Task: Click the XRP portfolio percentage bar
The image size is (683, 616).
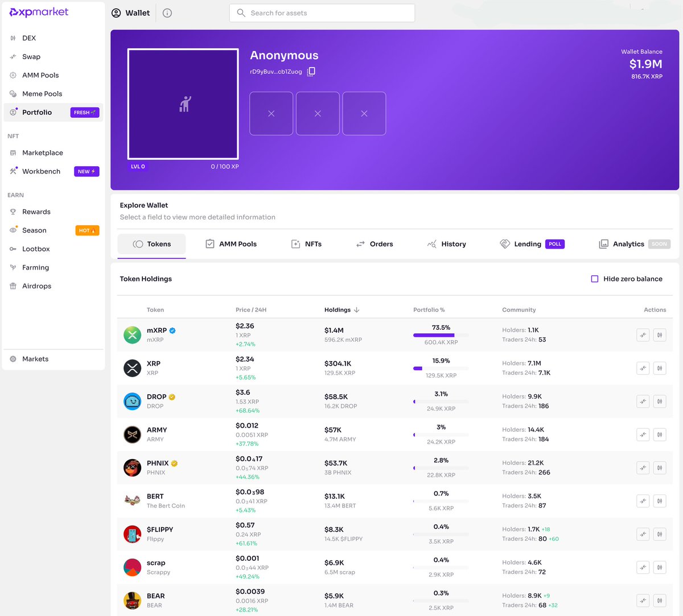Action: pyautogui.click(x=441, y=368)
